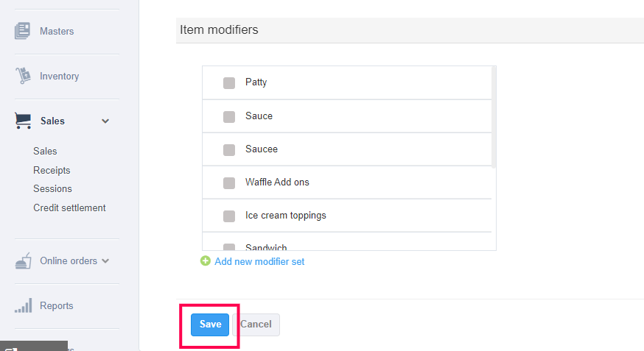644x351 pixels.
Task: Click the Sales shopping cart icon
Action: pyautogui.click(x=23, y=121)
